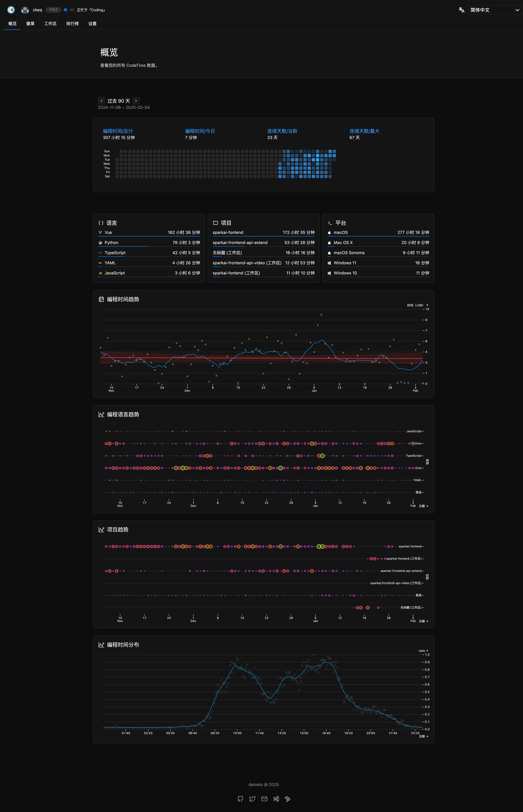Go to next 90 day period
The height and width of the screenshot is (812, 523).
136,101
